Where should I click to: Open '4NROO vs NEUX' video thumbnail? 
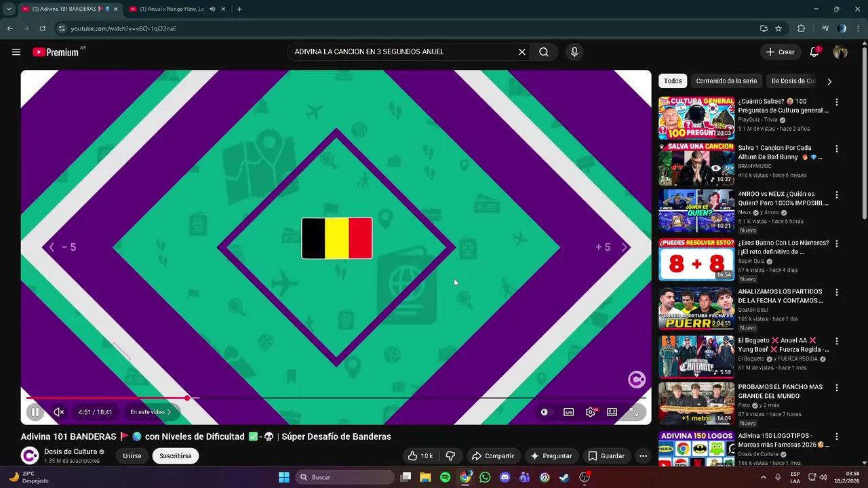696,211
